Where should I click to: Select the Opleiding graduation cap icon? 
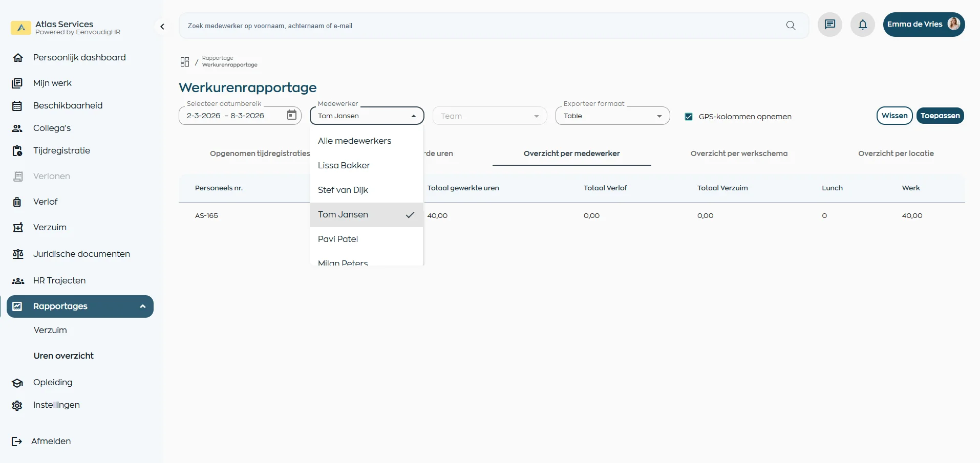(17, 382)
